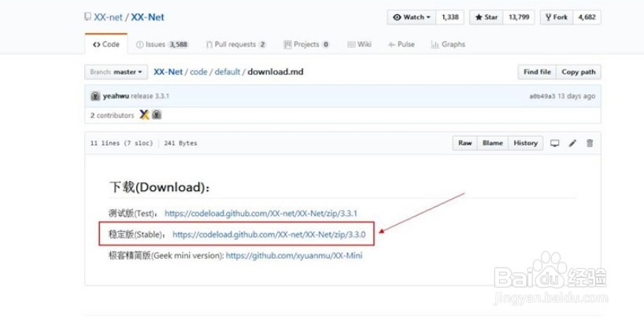This screenshot has width=644, height=320.
Task: View the 13,799 stargazers count
Action: 519,17
